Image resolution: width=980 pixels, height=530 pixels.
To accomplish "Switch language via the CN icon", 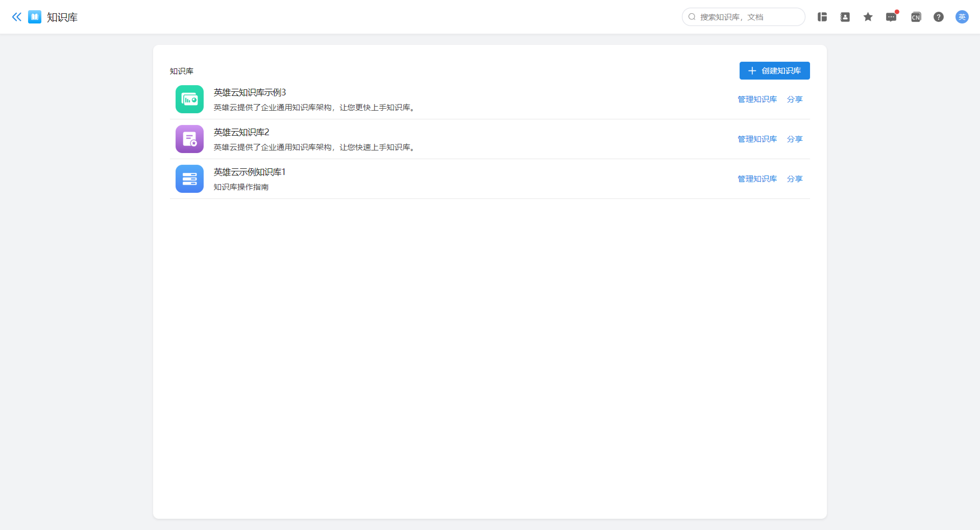I will 916,17.
